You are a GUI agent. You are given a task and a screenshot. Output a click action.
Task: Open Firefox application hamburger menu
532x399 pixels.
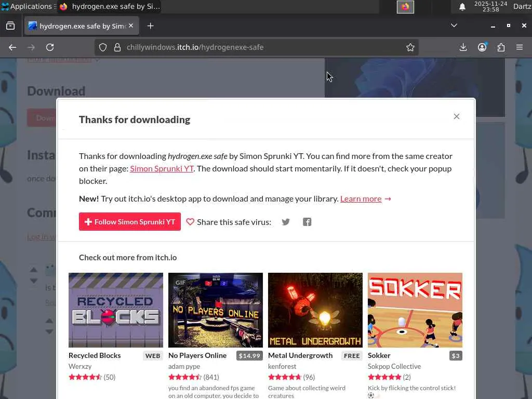click(520, 47)
